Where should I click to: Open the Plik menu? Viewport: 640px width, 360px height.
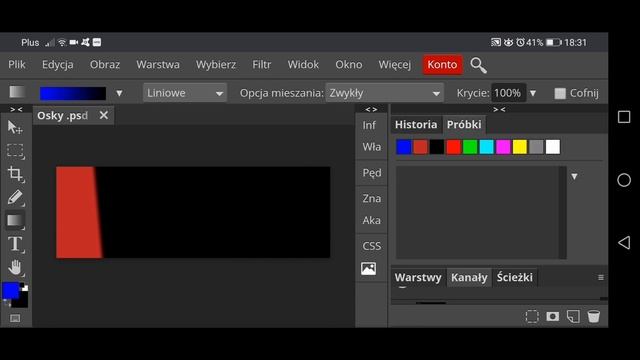pos(17,64)
